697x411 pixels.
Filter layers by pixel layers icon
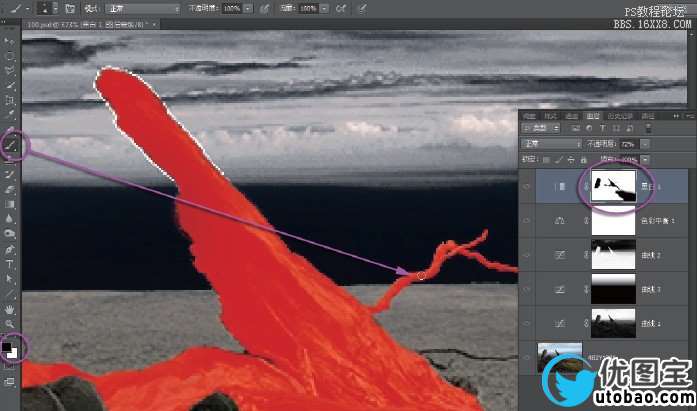576,128
